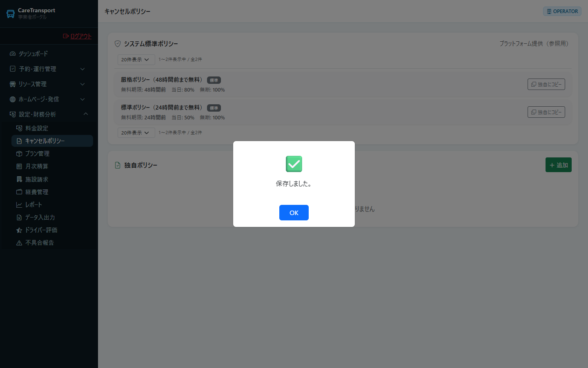Click 無料期限: 48時間前 text

[x=143, y=90]
